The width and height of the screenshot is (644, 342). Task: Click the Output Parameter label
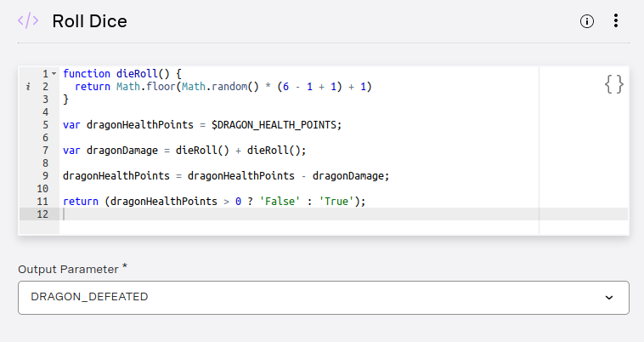pyautogui.click(x=73, y=269)
